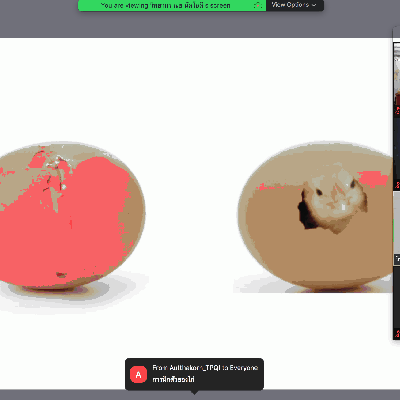The width and height of the screenshot is (400, 400).
Task: Select the bottom participant video thumbnail
Action: point(397,302)
